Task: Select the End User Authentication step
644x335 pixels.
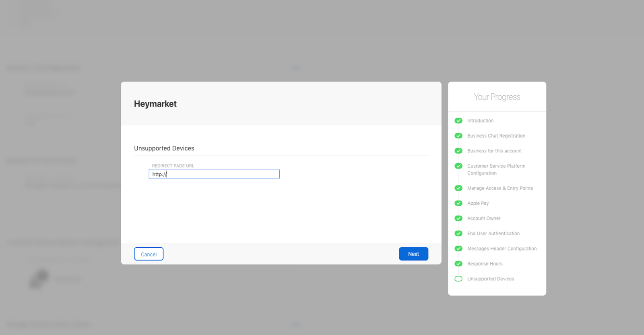Action: click(493, 234)
